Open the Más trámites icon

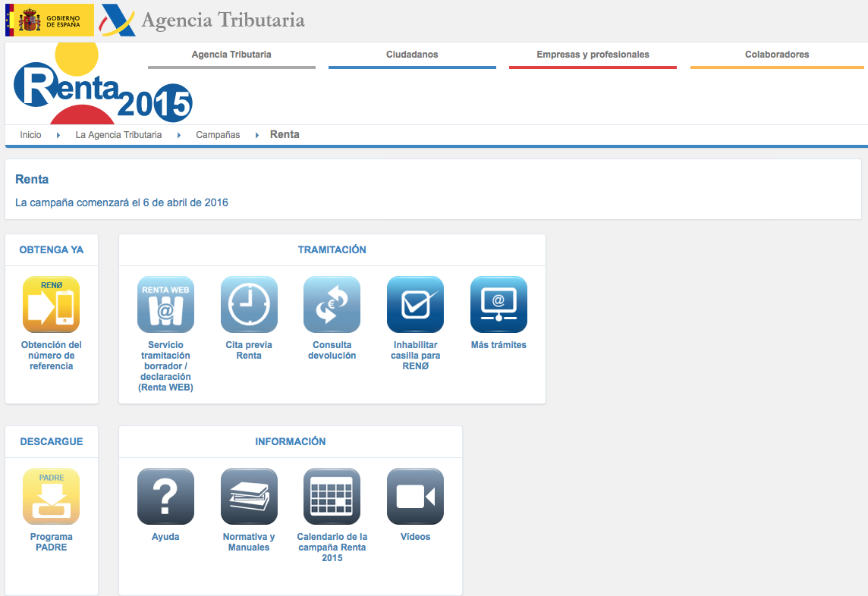[x=498, y=305]
